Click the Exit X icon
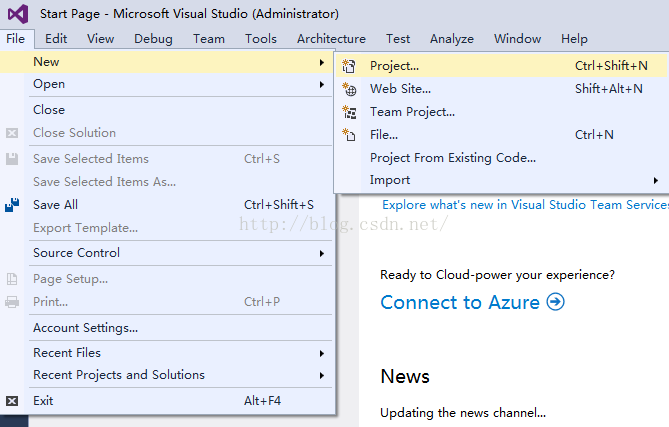Screen dimensions: 669x427 point(12,401)
